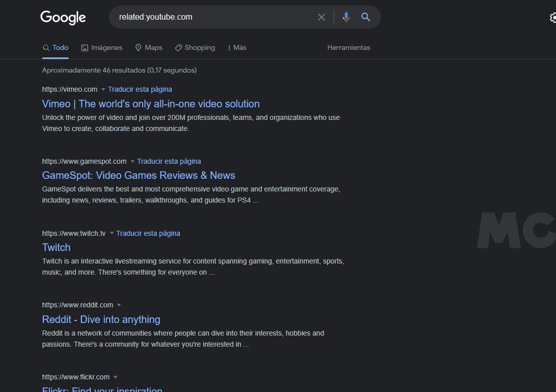Image resolution: width=556 pixels, height=392 pixels.
Task: Select the Shopping tab
Action: pyautogui.click(x=195, y=47)
